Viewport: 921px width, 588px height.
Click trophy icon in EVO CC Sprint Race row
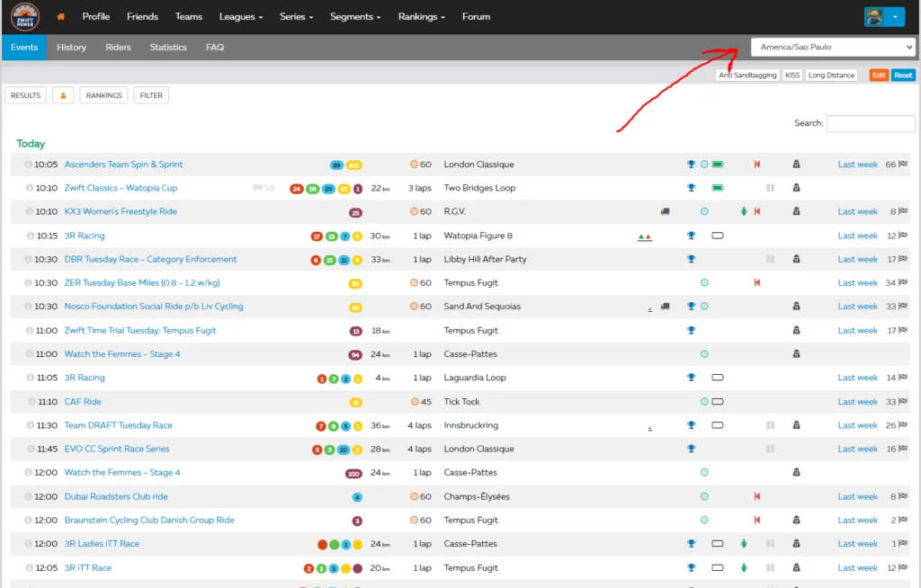[692, 449]
